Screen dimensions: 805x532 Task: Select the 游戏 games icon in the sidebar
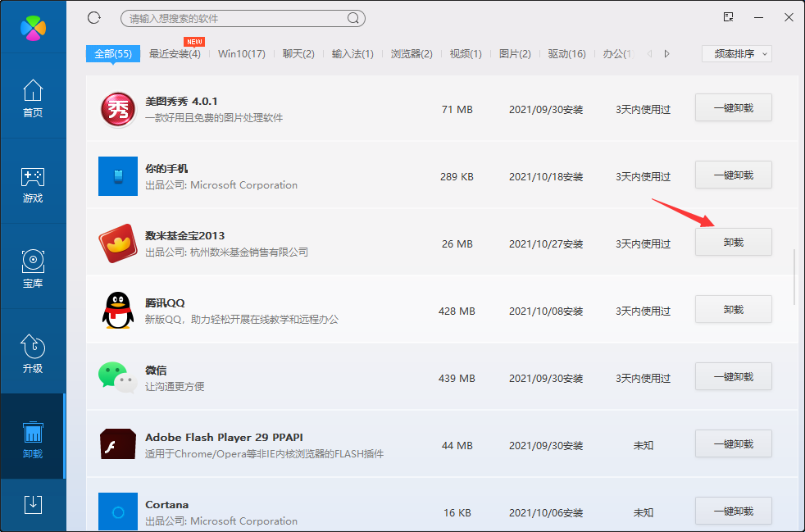pyautogui.click(x=33, y=184)
